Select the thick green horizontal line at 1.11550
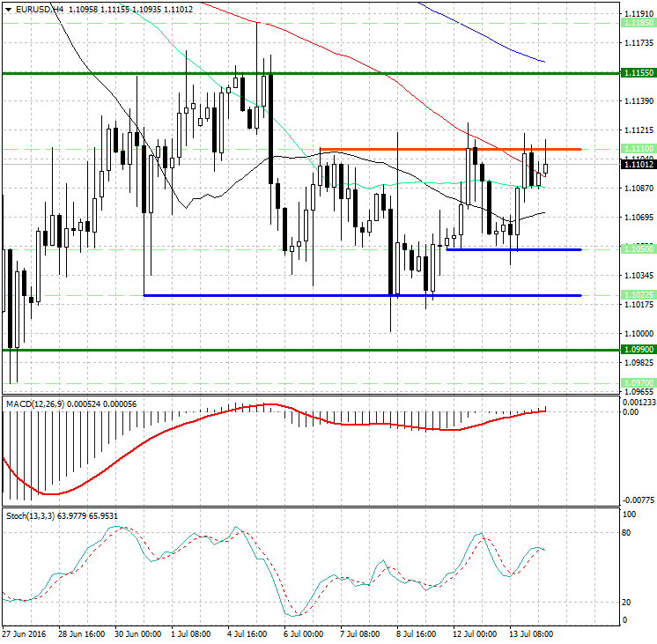 [x=311, y=73]
